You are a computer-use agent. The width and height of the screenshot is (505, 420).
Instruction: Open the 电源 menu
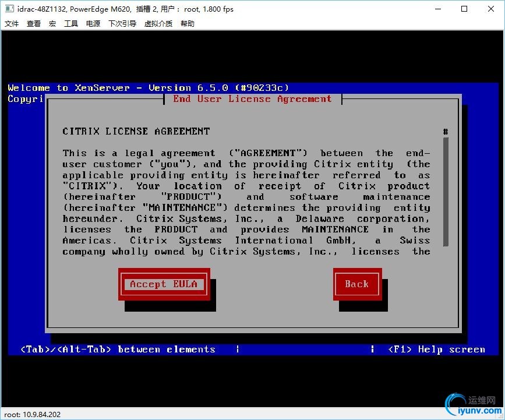(93, 23)
